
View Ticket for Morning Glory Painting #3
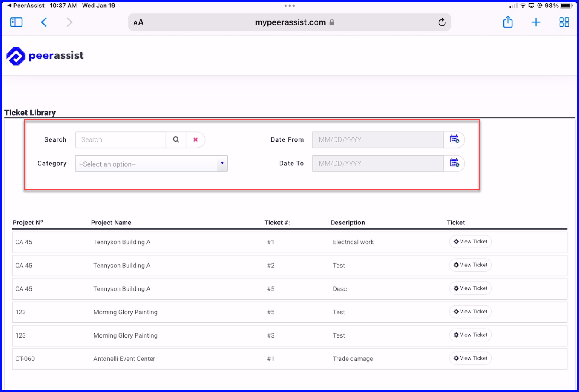click(x=471, y=335)
